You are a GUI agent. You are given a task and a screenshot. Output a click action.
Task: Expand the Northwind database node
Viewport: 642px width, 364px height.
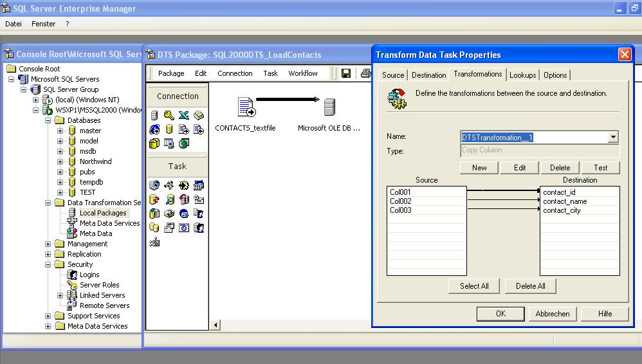60,161
